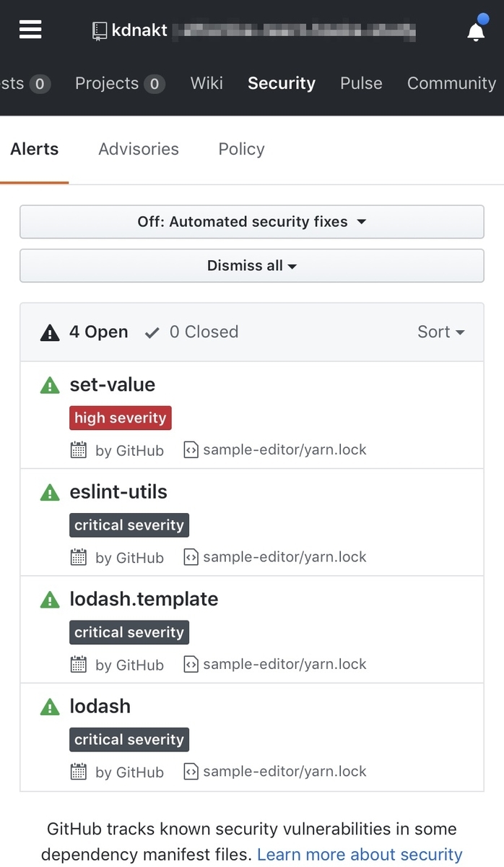The image size is (504, 867).
Task: Tap the file code icon in the set-value row
Action: pos(191,450)
